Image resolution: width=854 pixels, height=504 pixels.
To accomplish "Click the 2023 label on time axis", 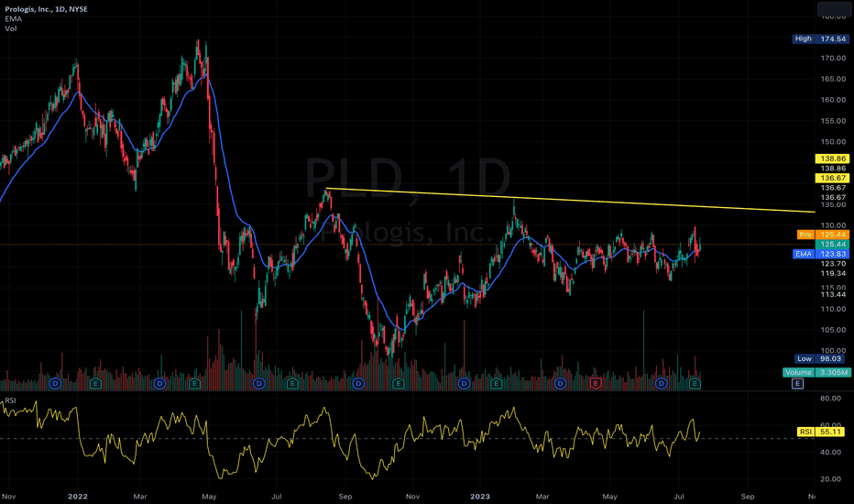I will click(x=480, y=497).
